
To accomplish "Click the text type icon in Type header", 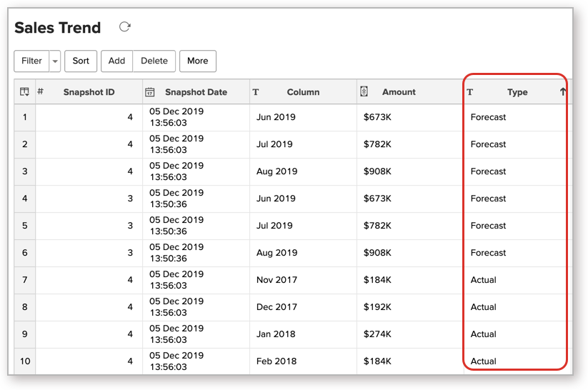I will 470,92.
